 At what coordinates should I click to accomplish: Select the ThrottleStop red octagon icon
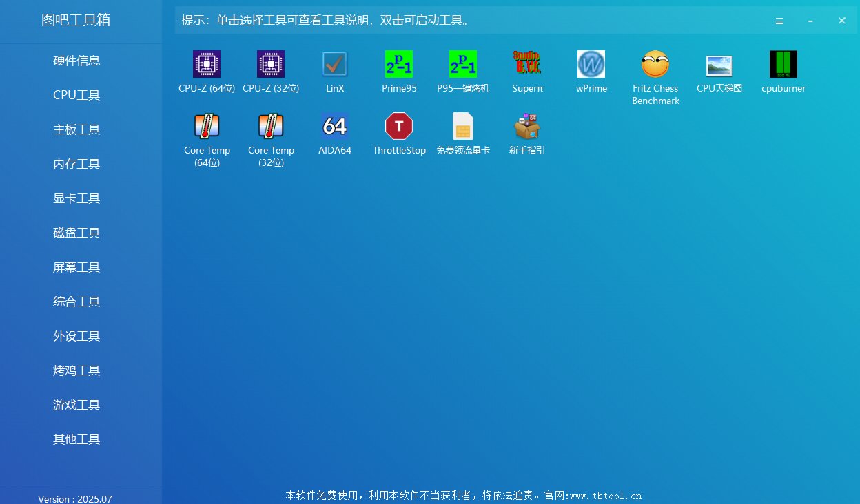399,126
